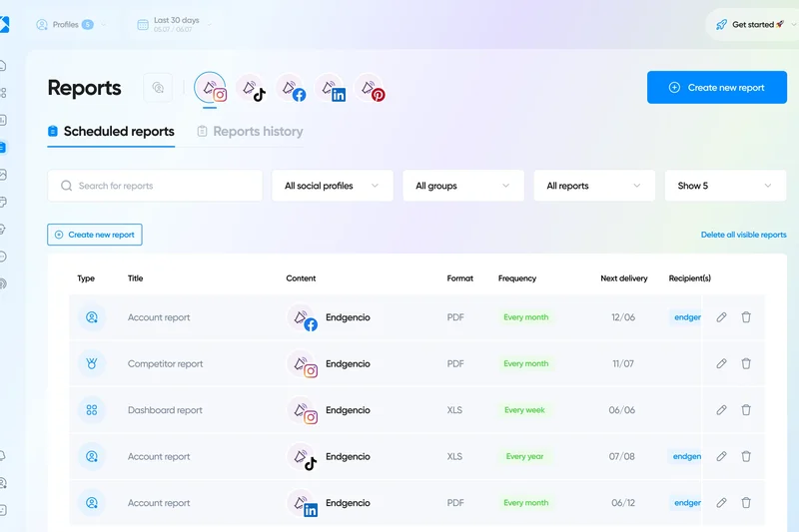Open the All reports filter dropdown
Viewport: 799px width, 532px height.
[x=593, y=186]
